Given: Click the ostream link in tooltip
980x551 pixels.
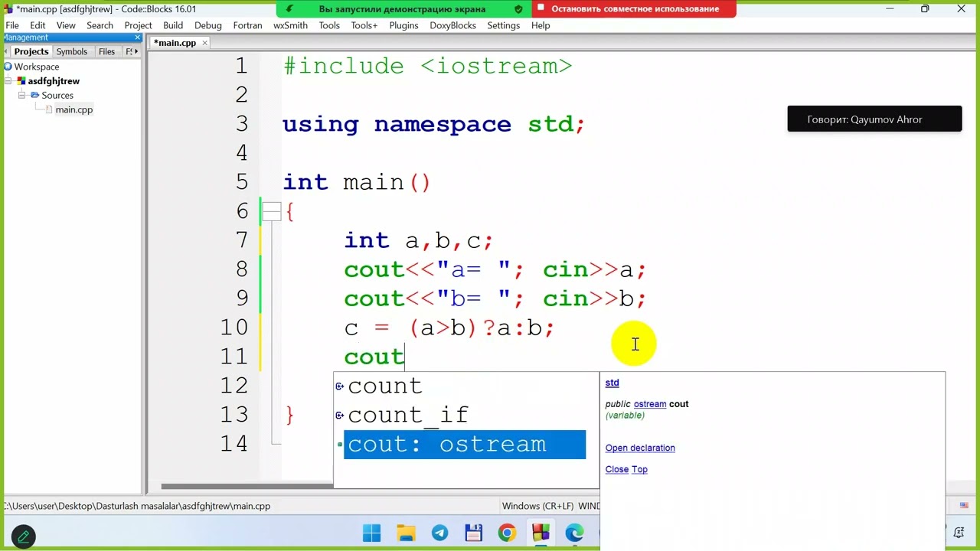Looking at the screenshot, I should tap(650, 404).
